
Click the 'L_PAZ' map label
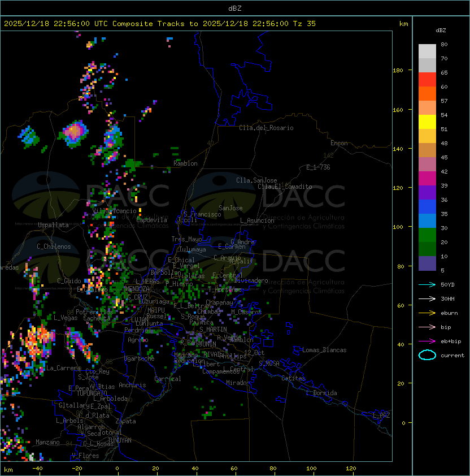click(381, 416)
